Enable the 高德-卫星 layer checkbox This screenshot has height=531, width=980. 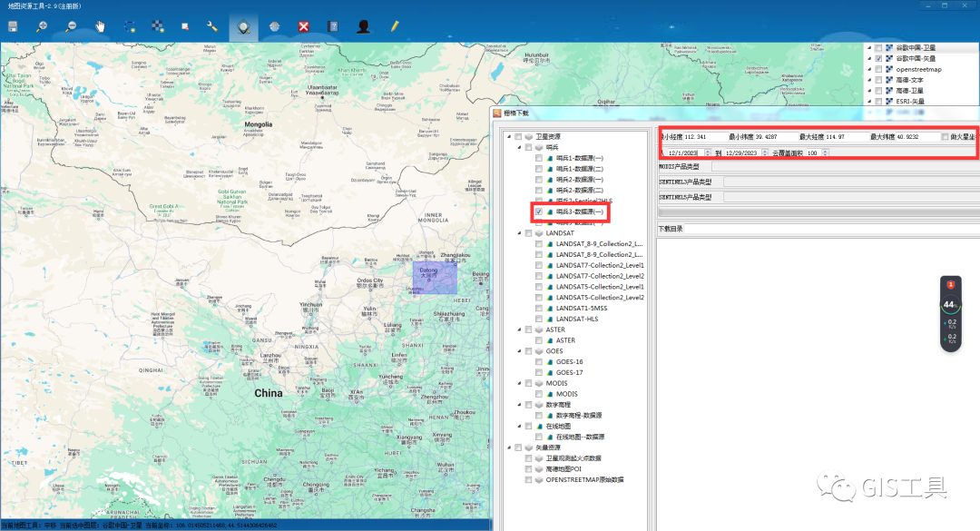click(878, 90)
